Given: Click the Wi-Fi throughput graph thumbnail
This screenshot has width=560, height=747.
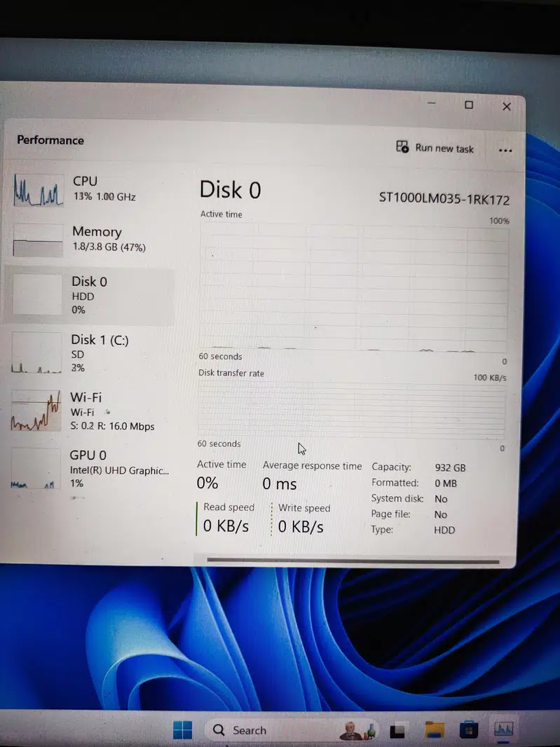Looking at the screenshot, I should tap(36, 411).
